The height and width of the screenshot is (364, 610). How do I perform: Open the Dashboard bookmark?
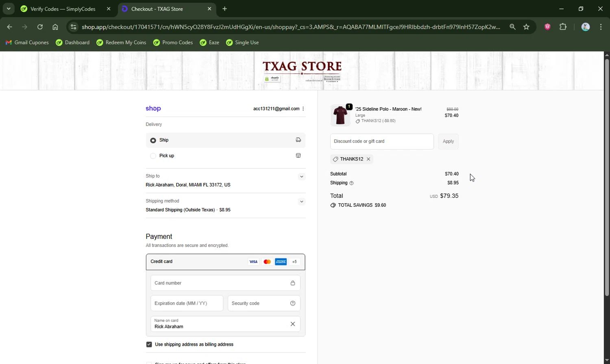[73, 42]
